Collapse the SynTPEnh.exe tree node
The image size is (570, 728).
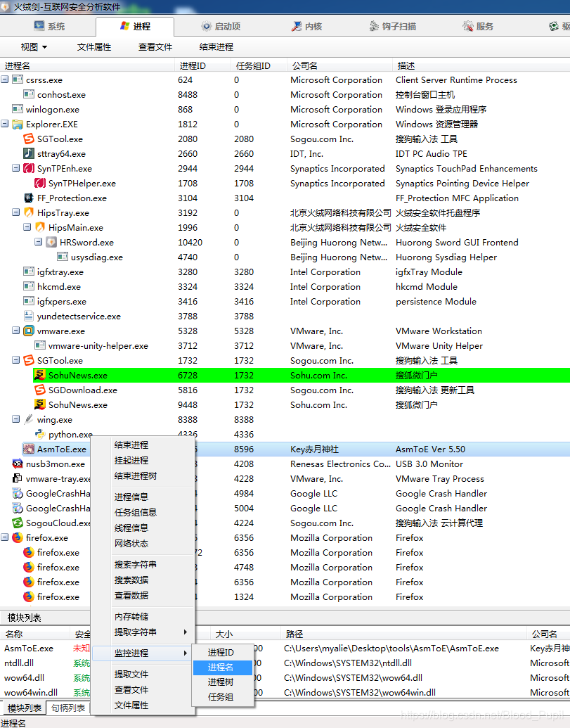tap(15, 168)
